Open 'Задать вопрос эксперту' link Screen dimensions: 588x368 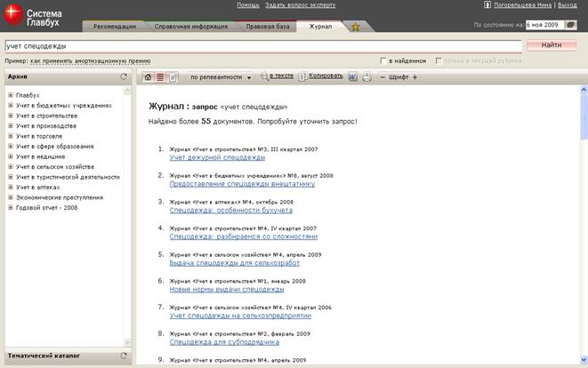click(301, 4)
